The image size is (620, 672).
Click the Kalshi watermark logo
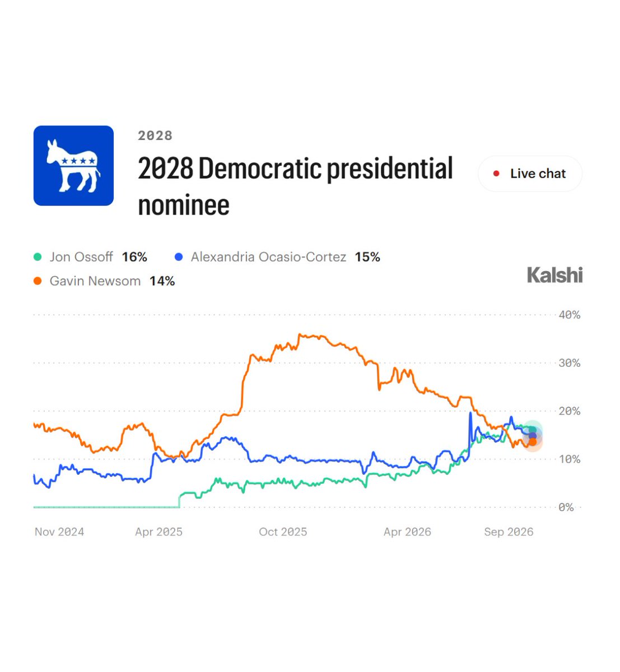pyautogui.click(x=554, y=275)
